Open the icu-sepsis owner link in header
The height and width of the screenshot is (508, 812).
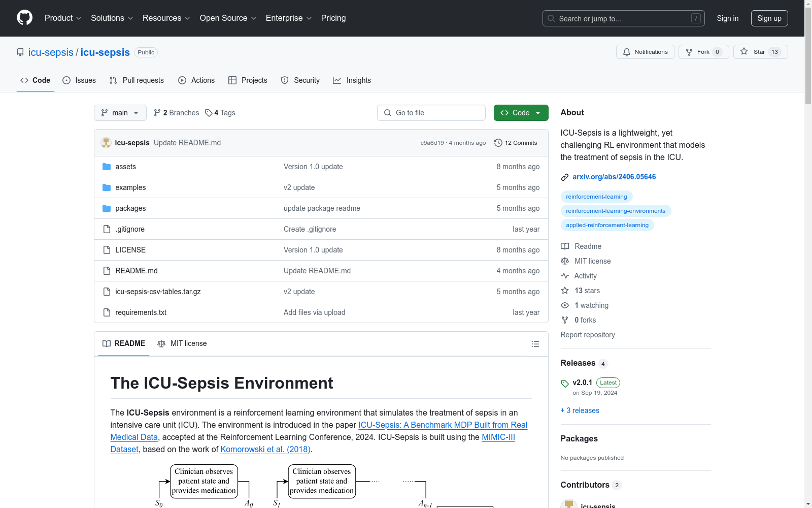[x=51, y=52]
